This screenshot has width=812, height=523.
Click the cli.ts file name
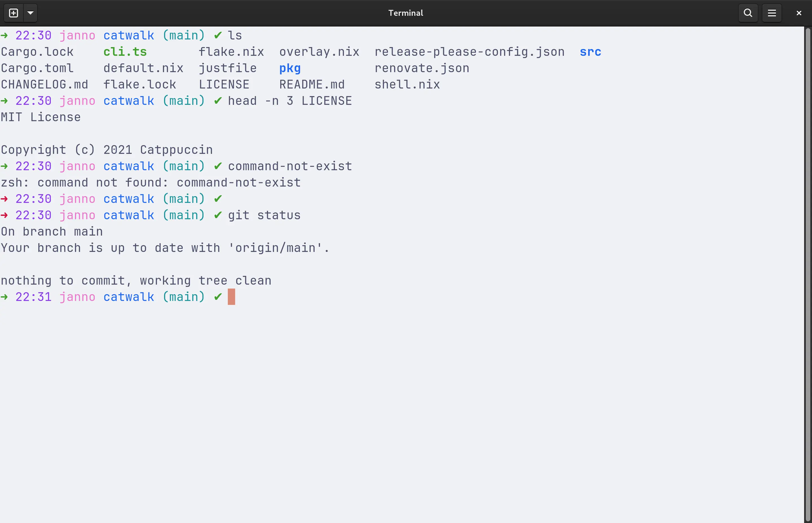coord(125,52)
